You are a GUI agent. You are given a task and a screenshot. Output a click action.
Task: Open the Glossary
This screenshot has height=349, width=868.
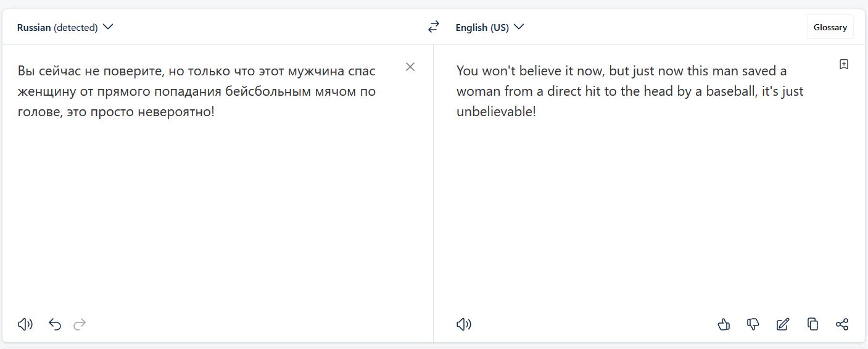pyautogui.click(x=830, y=27)
